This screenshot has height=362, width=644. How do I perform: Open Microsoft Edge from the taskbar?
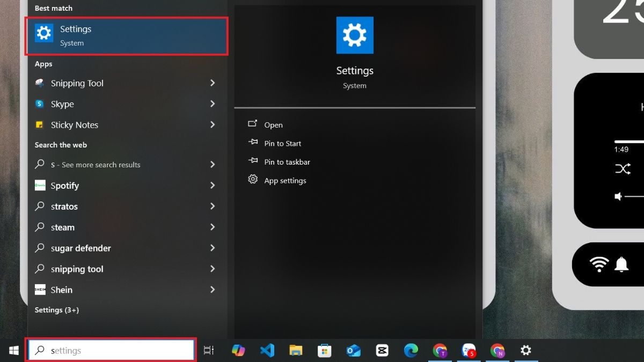pyautogui.click(x=411, y=351)
